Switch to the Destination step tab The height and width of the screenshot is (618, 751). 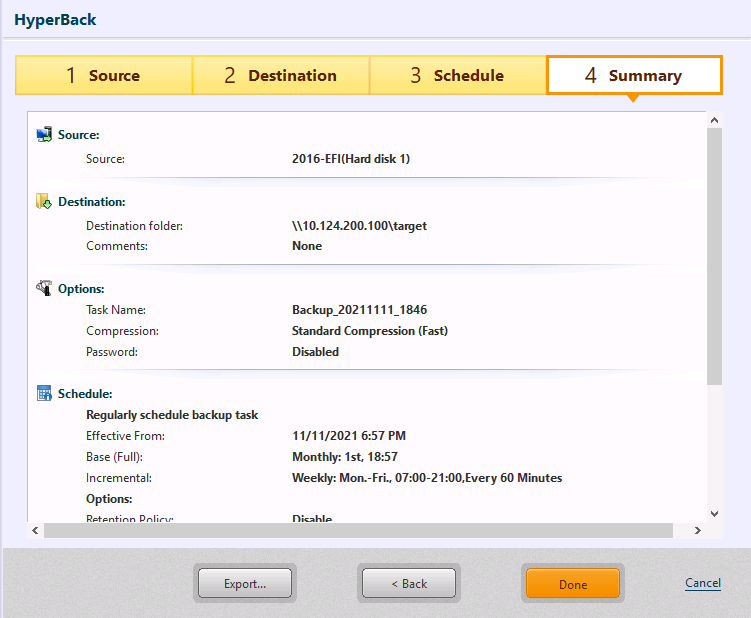click(280, 75)
